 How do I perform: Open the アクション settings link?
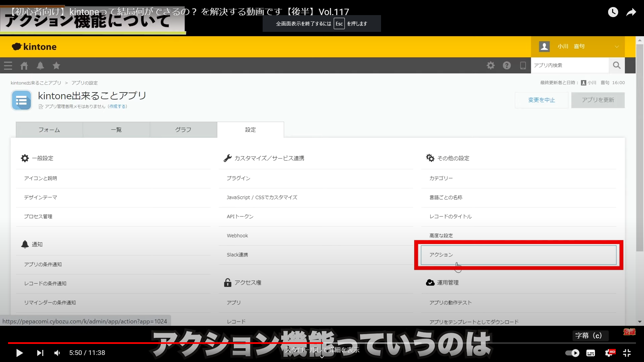tap(441, 255)
